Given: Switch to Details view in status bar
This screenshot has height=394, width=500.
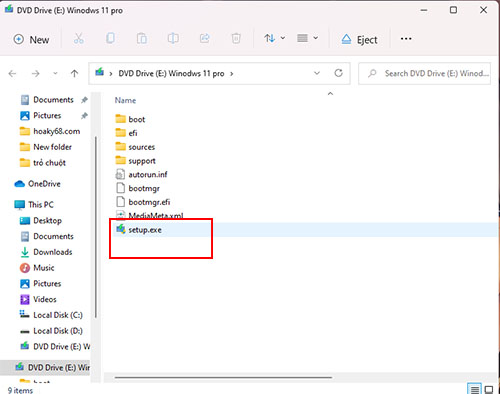Looking at the screenshot, I should (x=474, y=389).
